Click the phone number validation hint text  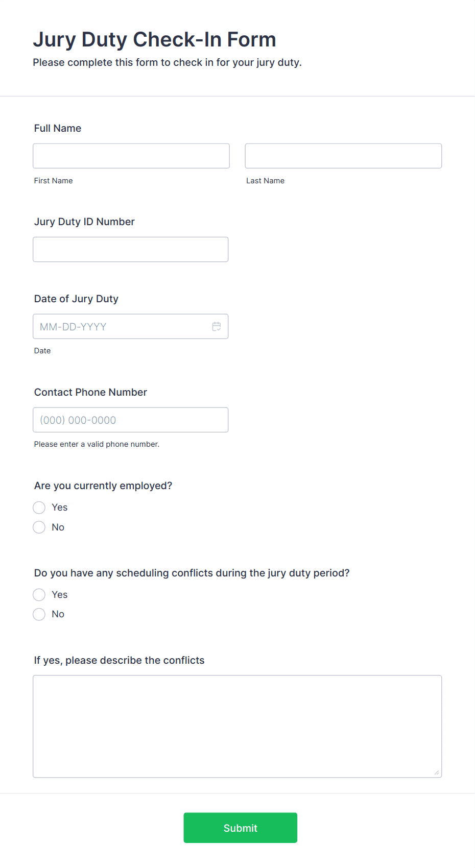(97, 444)
